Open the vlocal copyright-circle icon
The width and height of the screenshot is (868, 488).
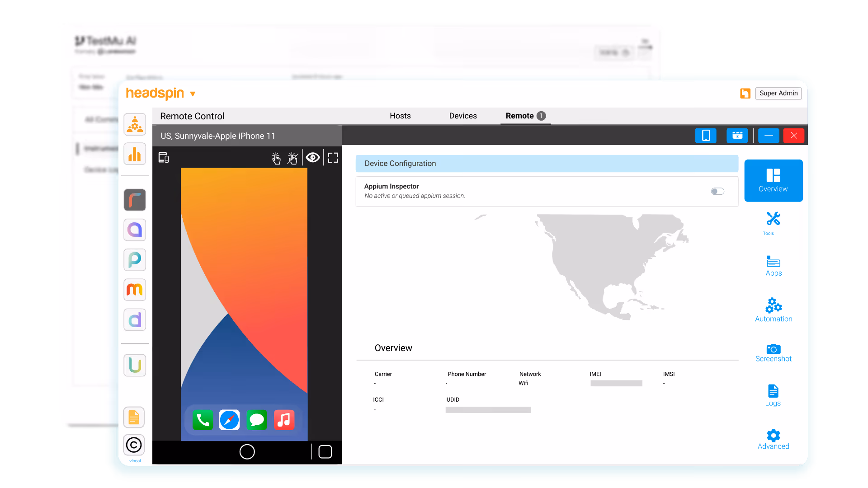coord(134,445)
